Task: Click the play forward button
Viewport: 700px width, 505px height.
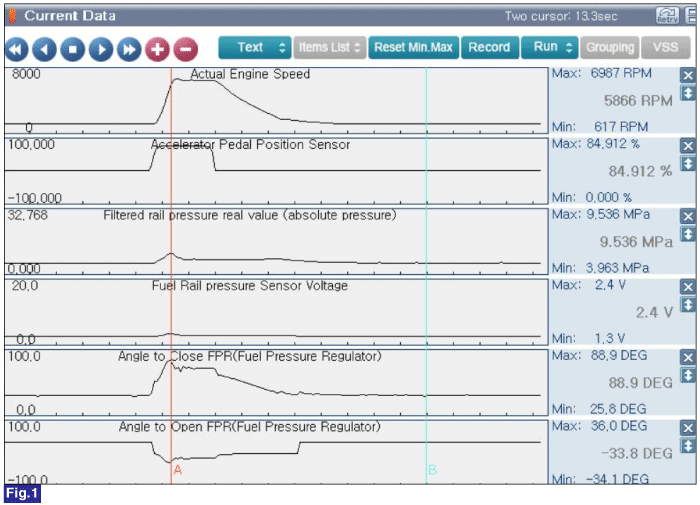Action: 101,49
